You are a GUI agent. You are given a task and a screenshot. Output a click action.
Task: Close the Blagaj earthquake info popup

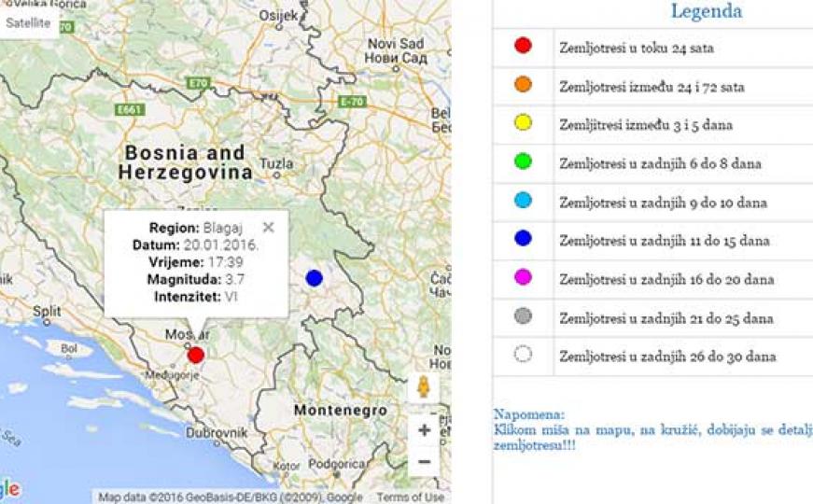[269, 227]
